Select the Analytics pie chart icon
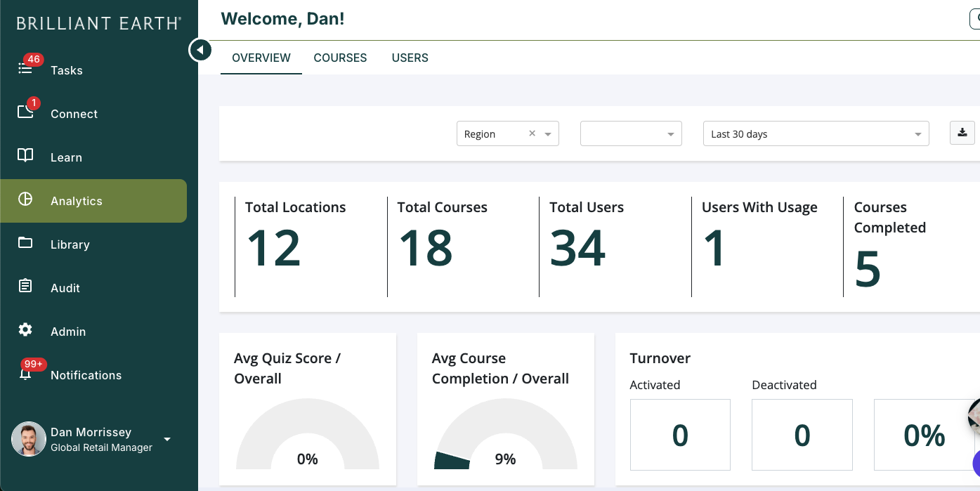Screen dimensions: 980x491 (x=25, y=199)
